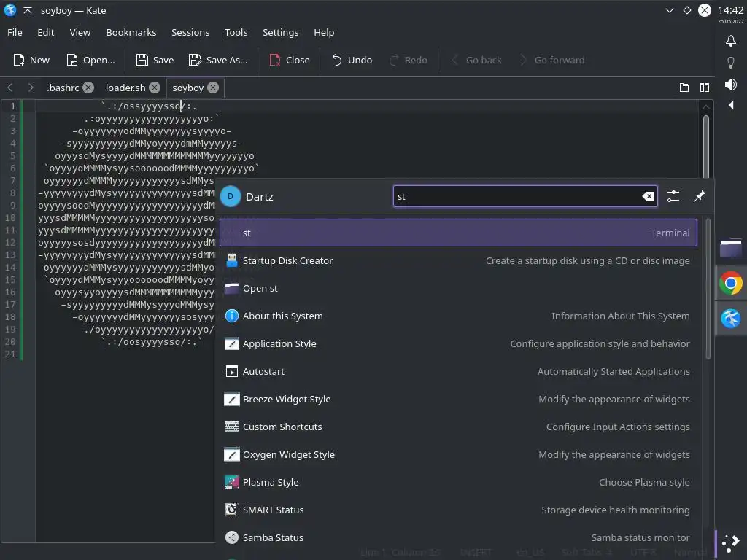Expand hidden tray icons arrow
Viewport: 747px width, 560px height.
tap(730, 105)
